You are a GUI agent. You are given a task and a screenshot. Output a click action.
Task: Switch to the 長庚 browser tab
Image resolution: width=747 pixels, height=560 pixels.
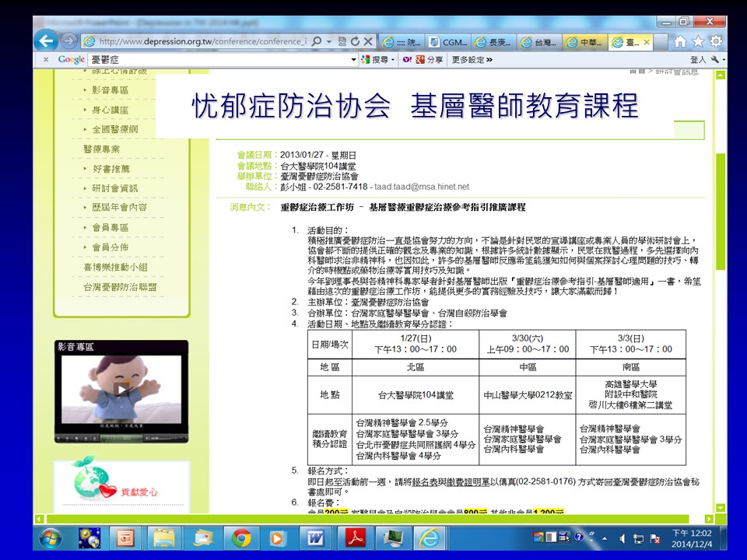[493, 42]
